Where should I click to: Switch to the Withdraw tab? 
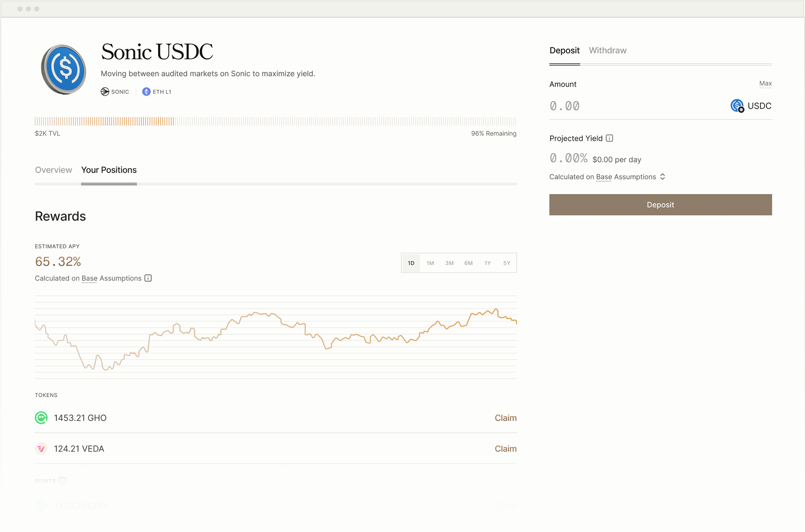click(x=607, y=50)
